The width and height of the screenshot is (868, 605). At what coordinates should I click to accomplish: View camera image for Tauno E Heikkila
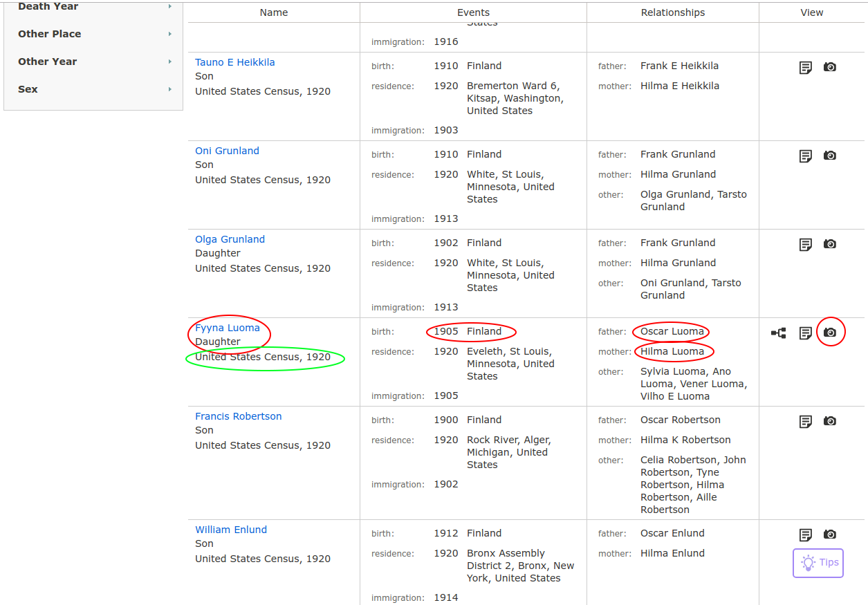pos(830,67)
